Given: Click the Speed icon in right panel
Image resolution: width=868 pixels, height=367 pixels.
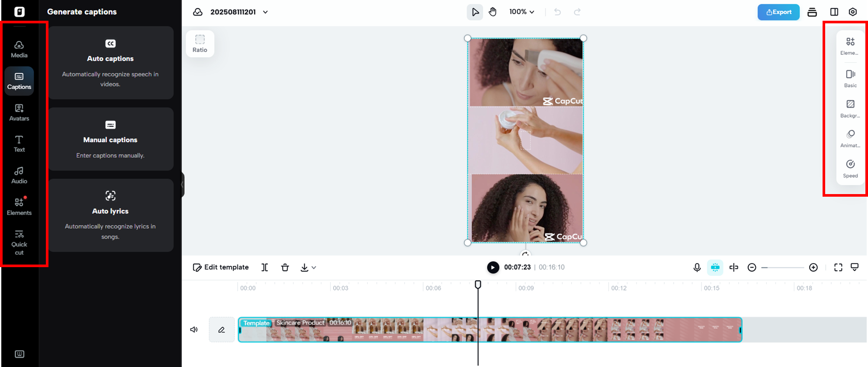Looking at the screenshot, I should point(850,168).
